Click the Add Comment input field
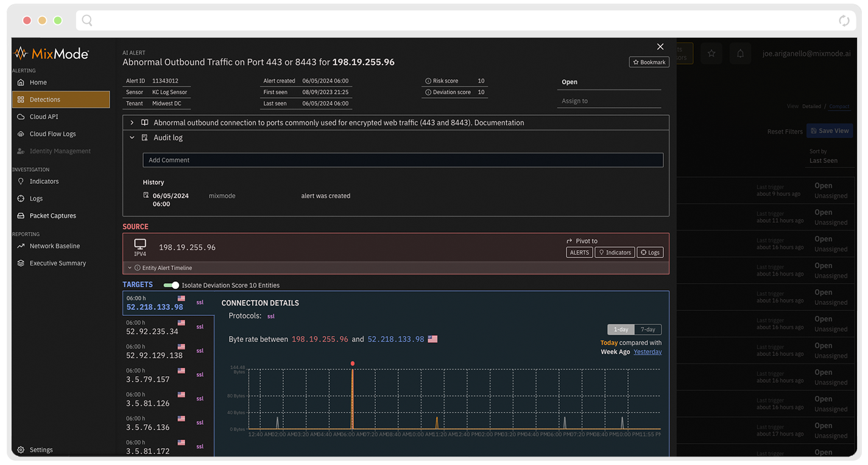Viewport: 868px width, 465px height. coord(403,160)
